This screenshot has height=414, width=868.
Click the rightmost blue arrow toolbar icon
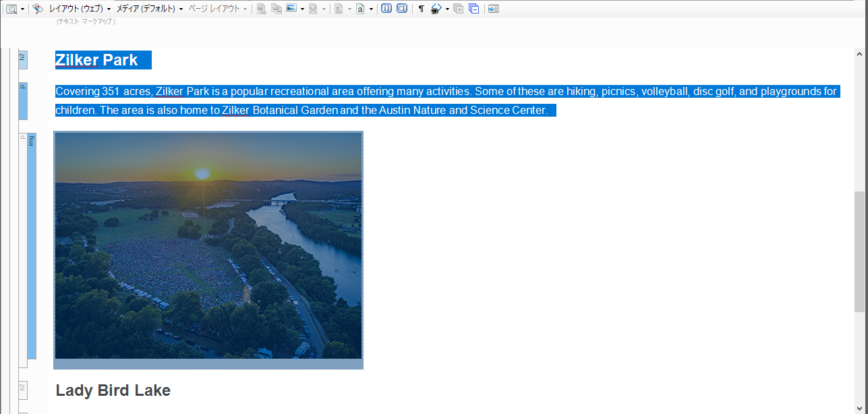tap(494, 9)
